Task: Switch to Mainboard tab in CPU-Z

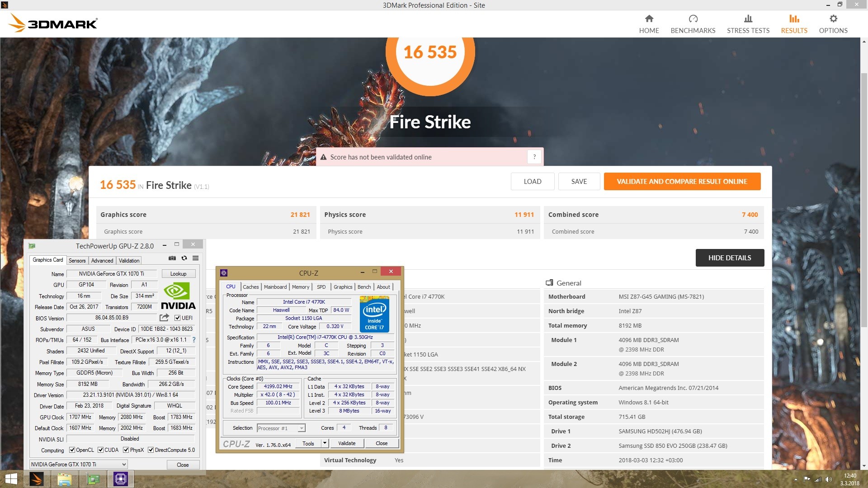Action: (x=275, y=287)
